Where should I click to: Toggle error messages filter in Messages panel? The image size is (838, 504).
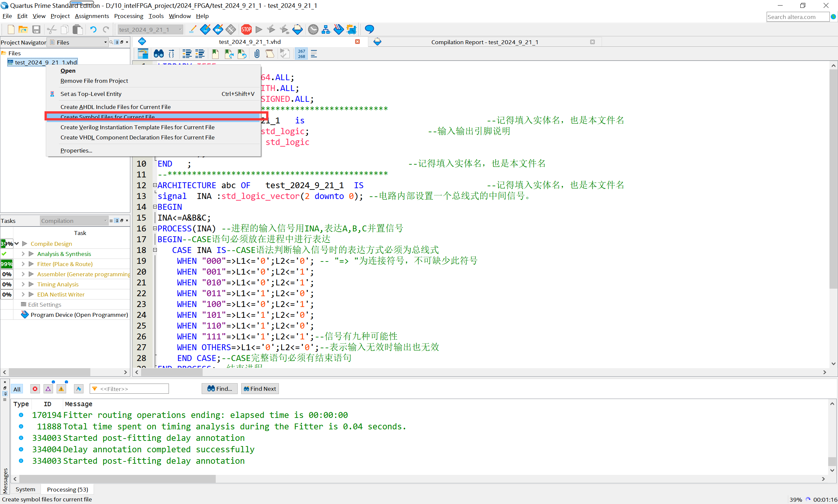point(35,389)
